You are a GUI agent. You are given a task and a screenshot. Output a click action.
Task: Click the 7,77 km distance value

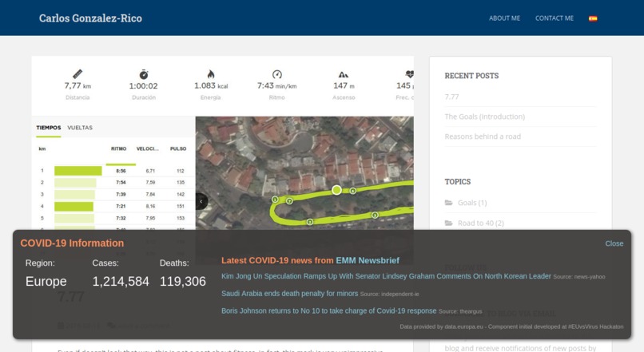[x=78, y=85]
